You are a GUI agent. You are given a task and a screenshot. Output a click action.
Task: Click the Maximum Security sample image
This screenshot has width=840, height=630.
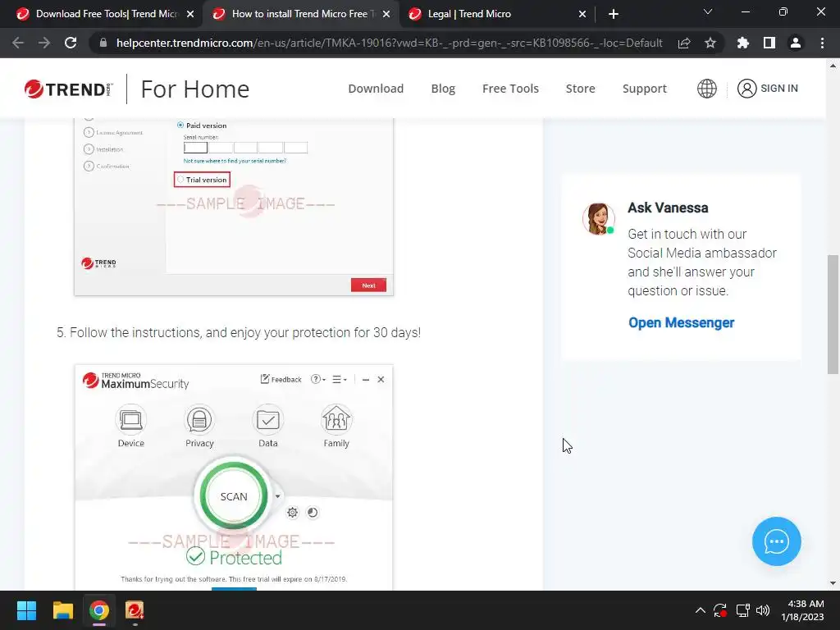point(234,477)
